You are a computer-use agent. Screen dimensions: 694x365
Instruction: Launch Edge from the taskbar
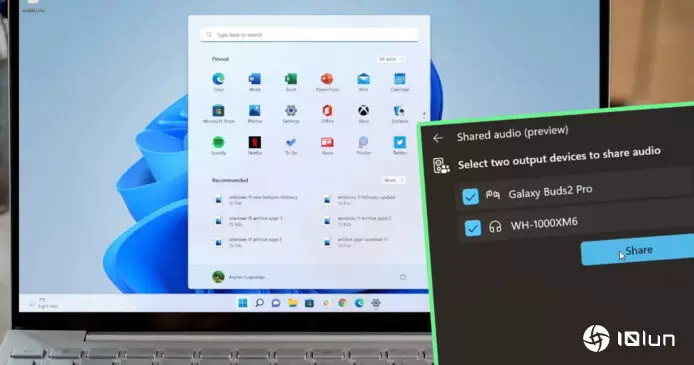point(359,303)
